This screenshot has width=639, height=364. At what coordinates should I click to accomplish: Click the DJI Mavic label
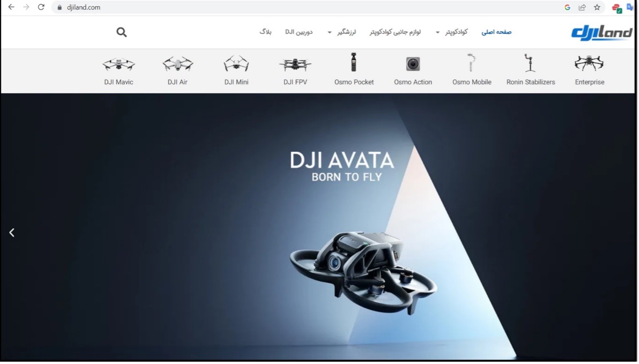(119, 82)
